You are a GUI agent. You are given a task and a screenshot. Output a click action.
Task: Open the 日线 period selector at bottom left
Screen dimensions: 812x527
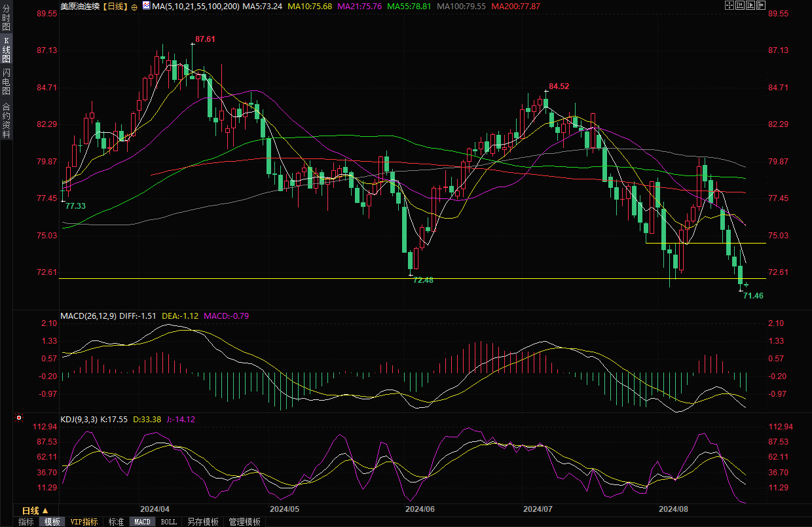(x=35, y=511)
